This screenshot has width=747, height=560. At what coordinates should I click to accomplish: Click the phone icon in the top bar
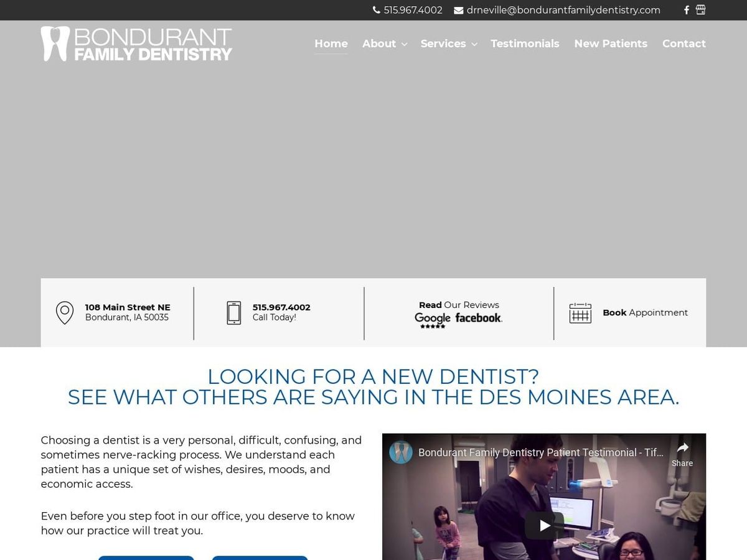376,10
